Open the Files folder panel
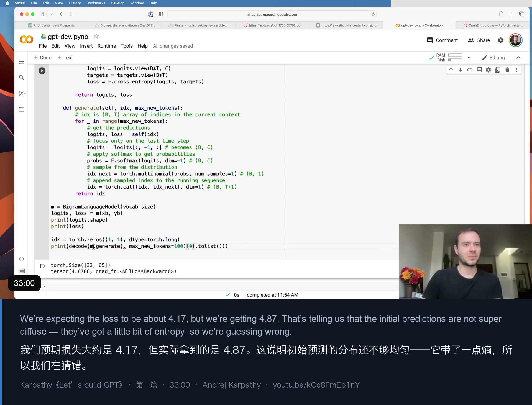The width and height of the screenshot is (532, 405). click(22, 109)
